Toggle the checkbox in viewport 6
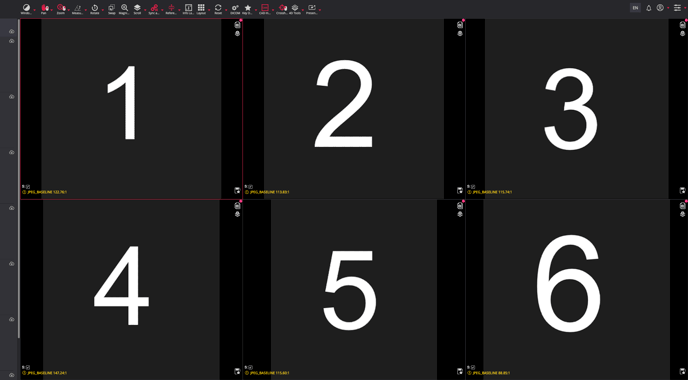 (473, 367)
